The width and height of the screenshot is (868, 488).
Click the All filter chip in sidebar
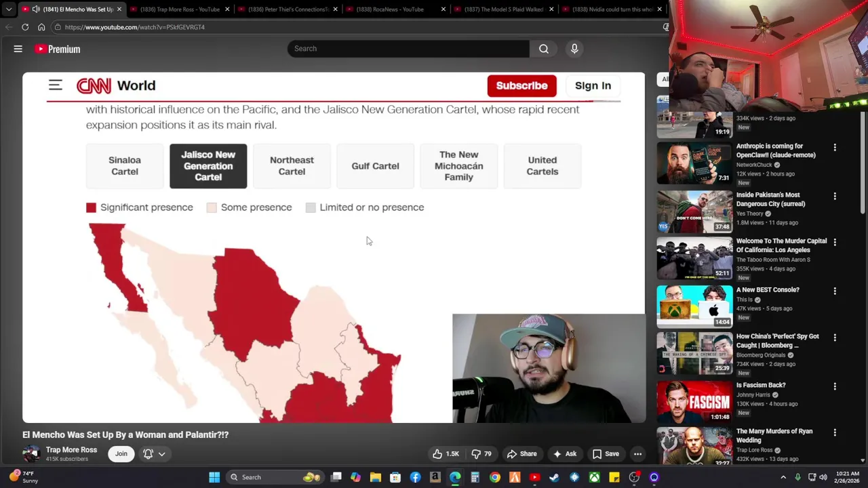click(664, 79)
